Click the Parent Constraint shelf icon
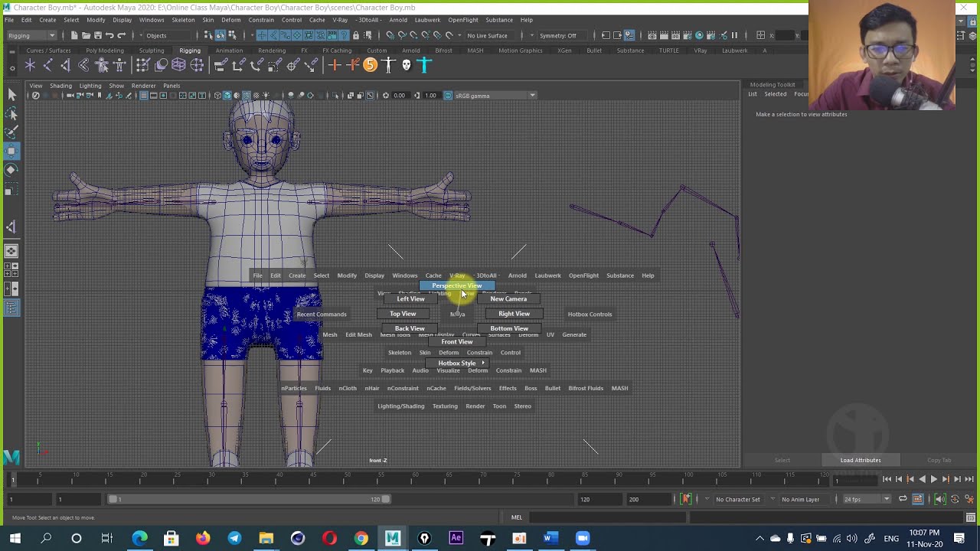This screenshot has height=551, width=980. [x=220, y=65]
